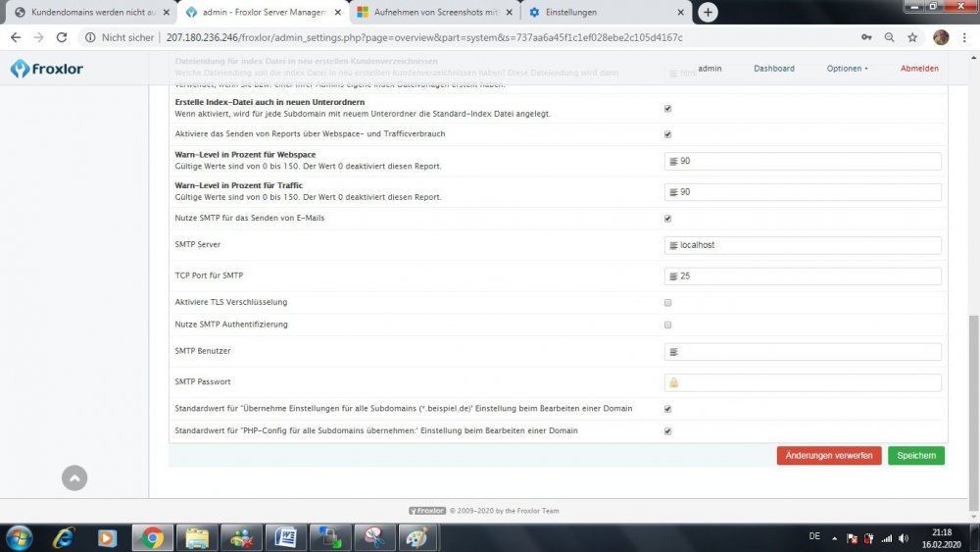Click the scroll-to-top arrow button
This screenshot has height=552, width=980.
(74, 477)
